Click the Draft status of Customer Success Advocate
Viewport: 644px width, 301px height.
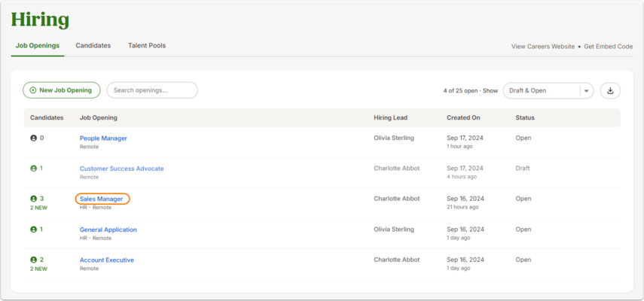(523, 168)
